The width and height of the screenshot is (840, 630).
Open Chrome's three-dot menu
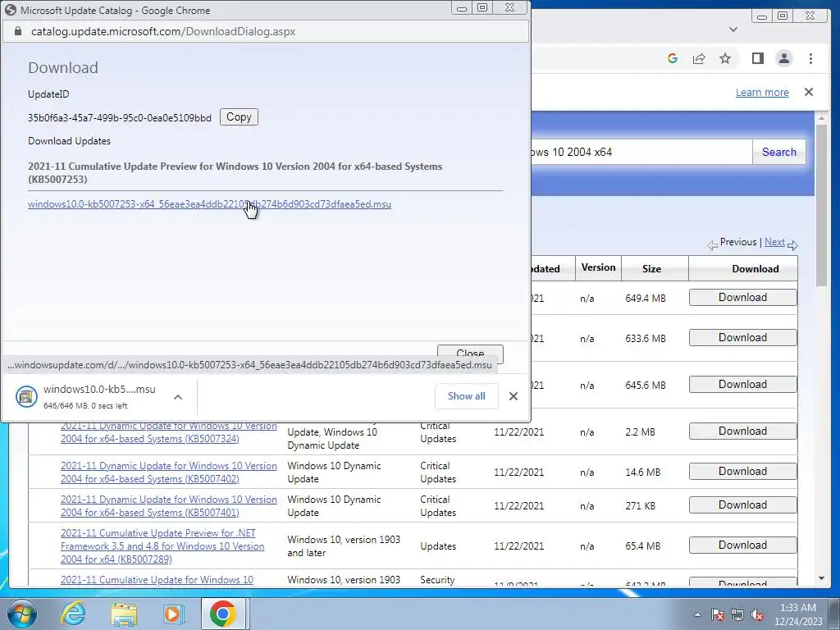[810, 58]
